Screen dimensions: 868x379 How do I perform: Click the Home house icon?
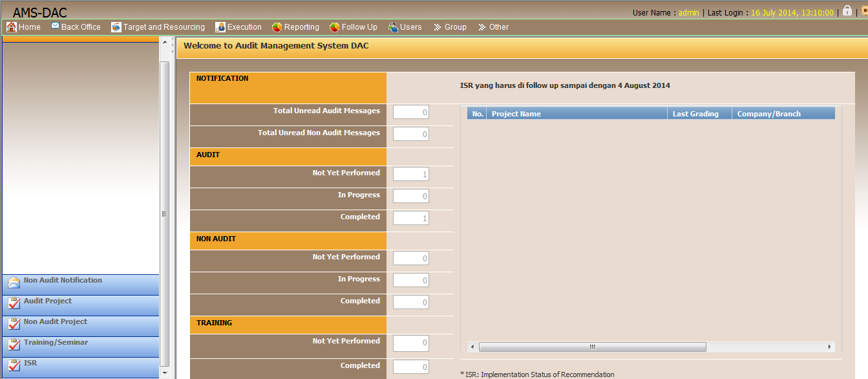(11, 27)
